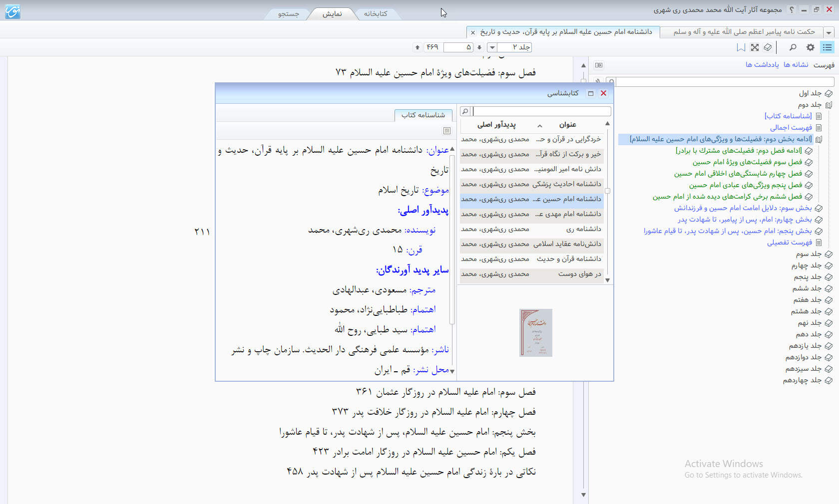
Task: Open the نشانه ها panel tab
Action: (796, 65)
